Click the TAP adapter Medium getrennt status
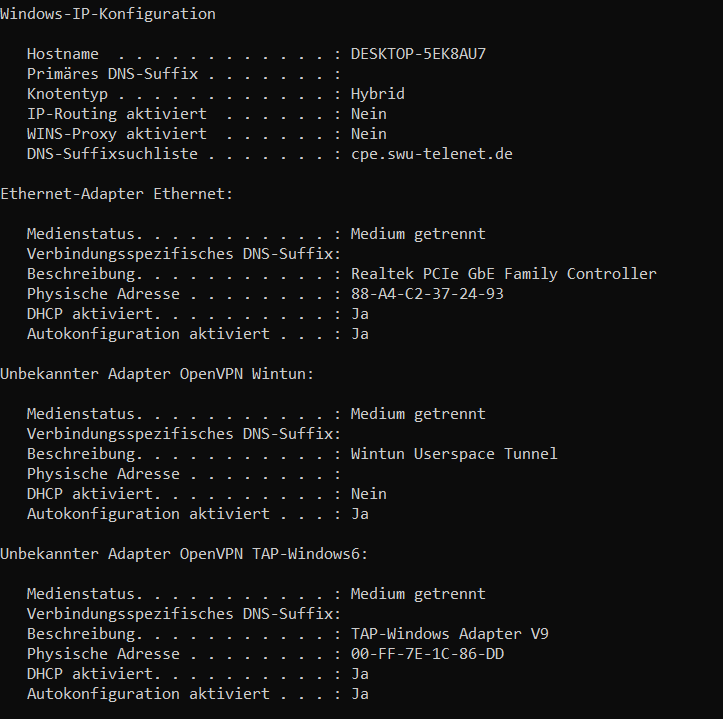 tap(418, 594)
